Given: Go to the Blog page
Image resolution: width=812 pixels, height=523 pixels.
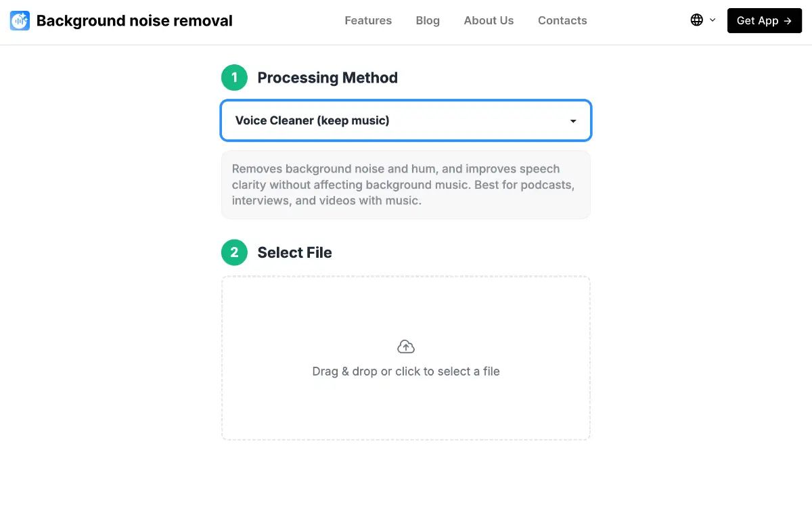Looking at the screenshot, I should click(x=428, y=20).
